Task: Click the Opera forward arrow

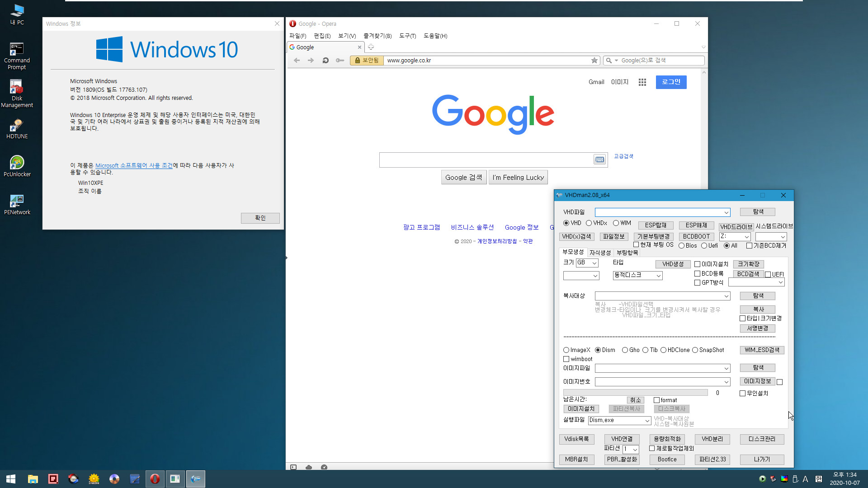Action: (x=311, y=61)
